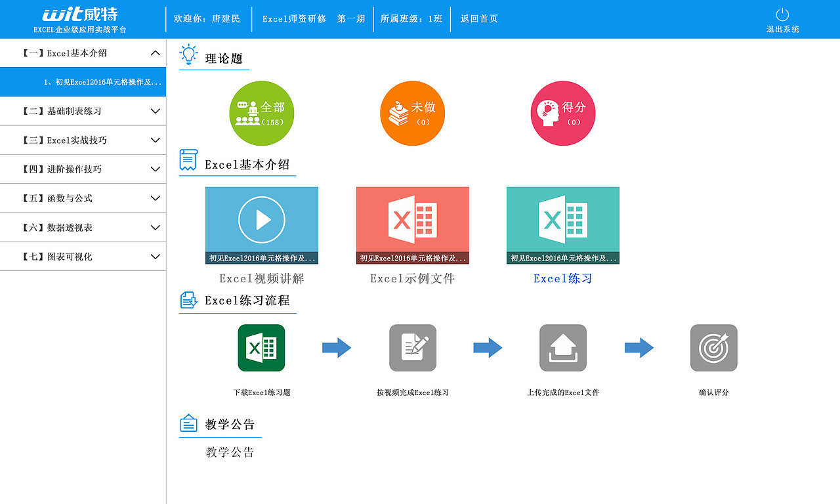This screenshot has height=504, width=840.
Task: Collapse the 【一】Excel基本介绍 section
Action: click(x=83, y=52)
